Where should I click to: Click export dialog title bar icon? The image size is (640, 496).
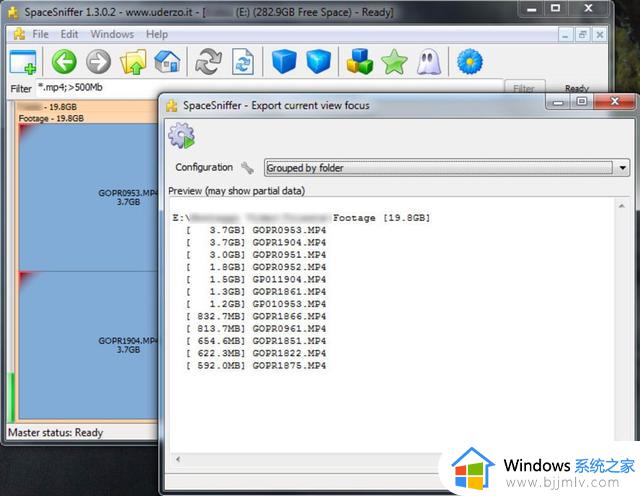click(x=172, y=106)
